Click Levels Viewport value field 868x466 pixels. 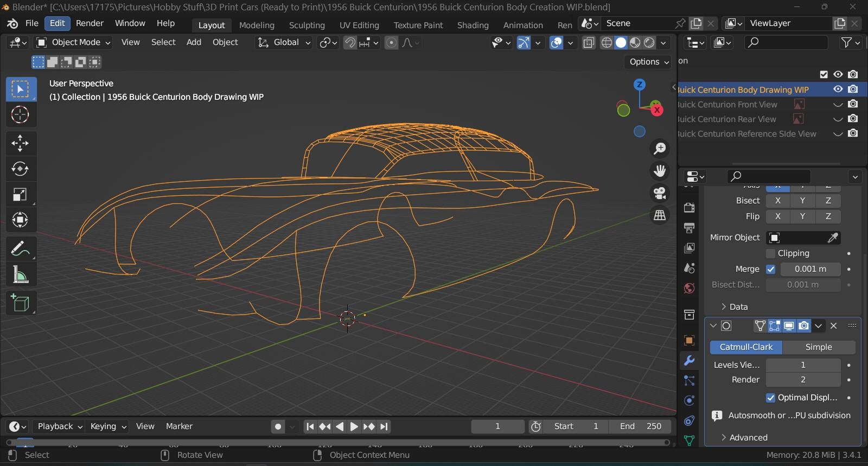click(803, 365)
